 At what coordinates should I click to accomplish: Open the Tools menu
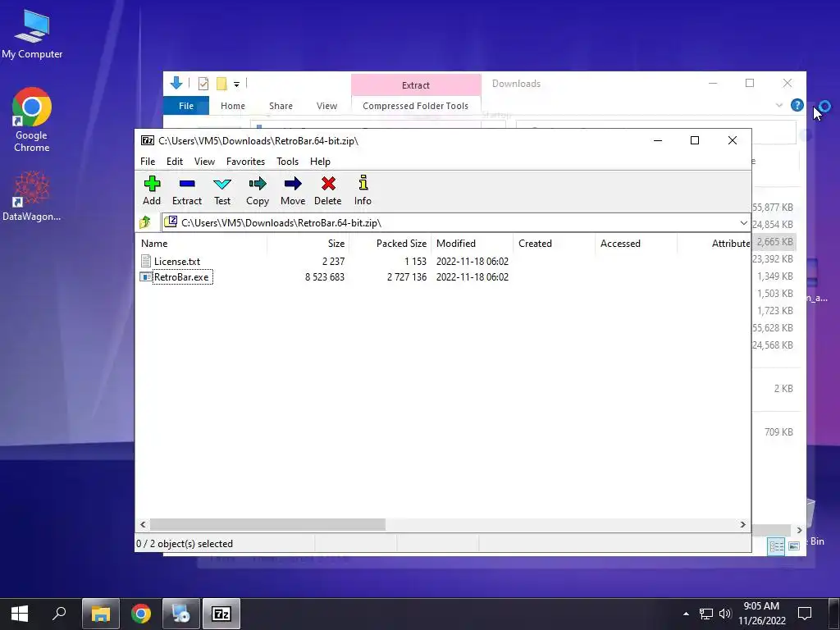click(x=288, y=162)
